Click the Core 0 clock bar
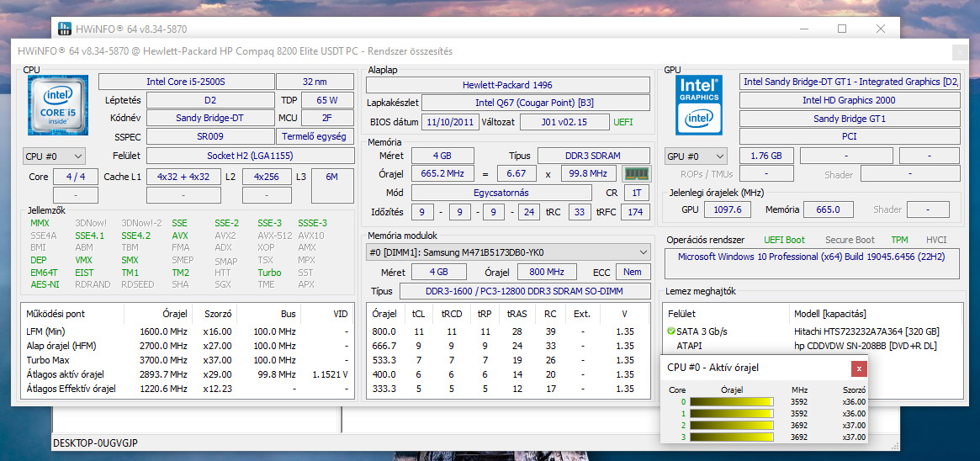980x461 pixels. [x=731, y=401]
